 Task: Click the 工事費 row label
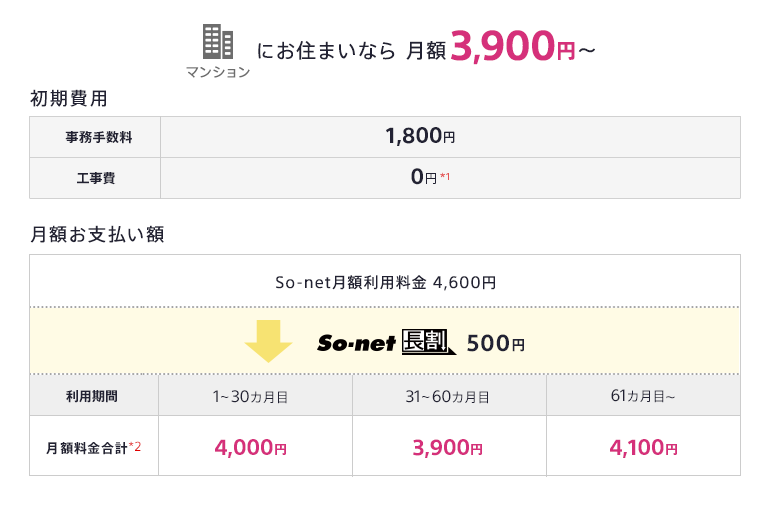pyautogui.click(x=95, y=178)
